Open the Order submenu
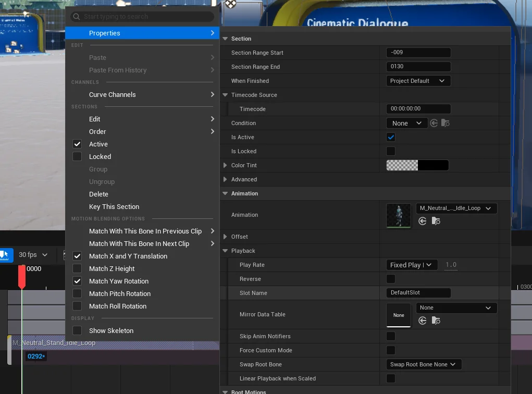532x394 pixels. click(142, 132)
